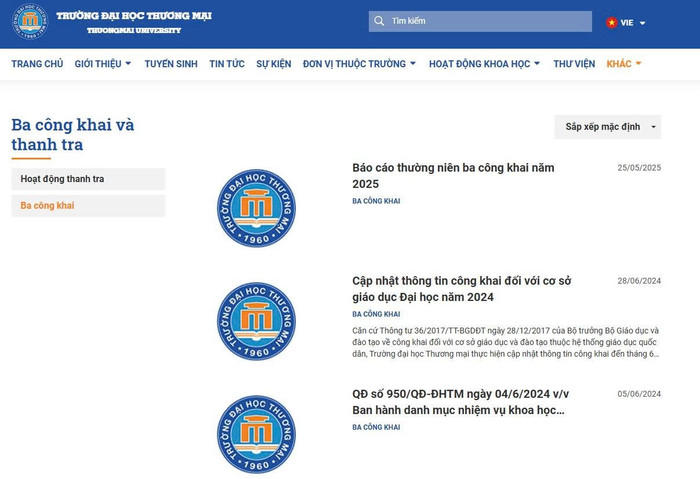The image size is (700, 479).
Task: Expand the Giới thiệu menu
Action: 103,64
